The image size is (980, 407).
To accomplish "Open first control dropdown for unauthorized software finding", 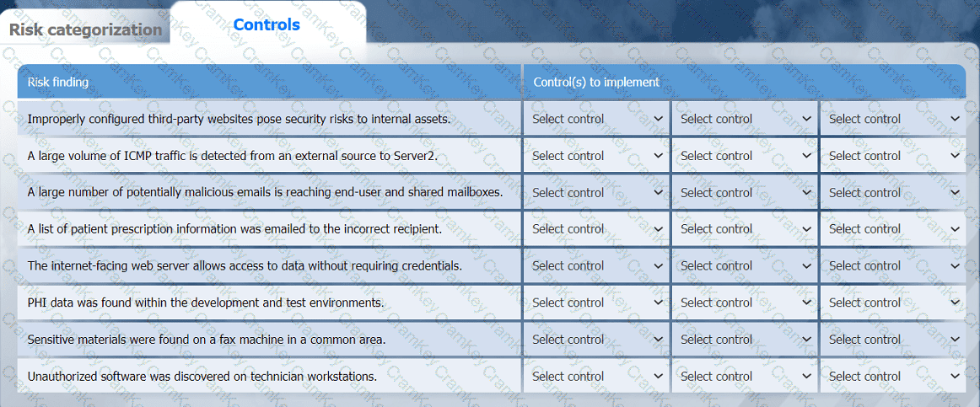I will (x=597, y=377).
